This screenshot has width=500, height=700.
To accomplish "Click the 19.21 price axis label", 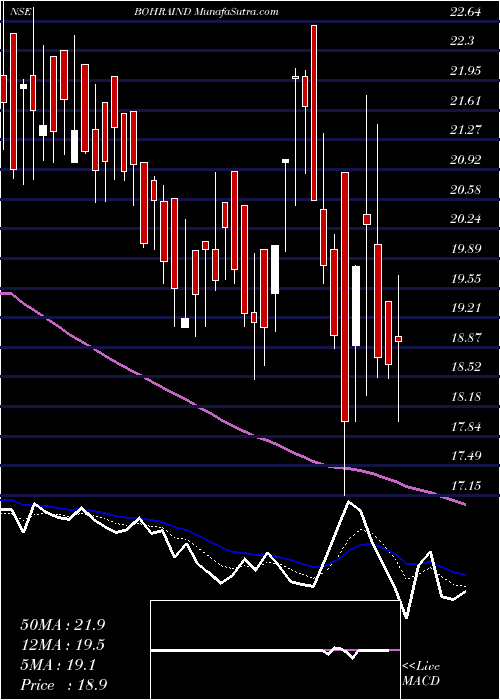I will click(x=466, y=308).
